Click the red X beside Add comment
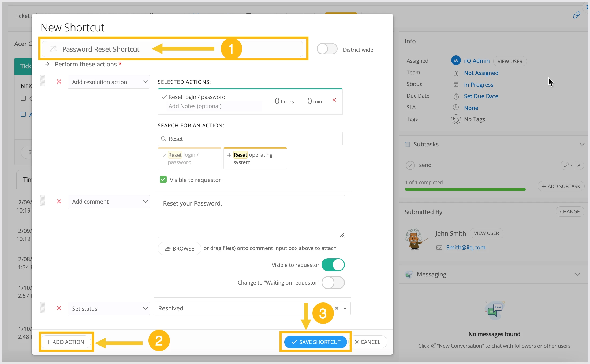Viewport: 590px width, 364px height. (x=59, y=202)
